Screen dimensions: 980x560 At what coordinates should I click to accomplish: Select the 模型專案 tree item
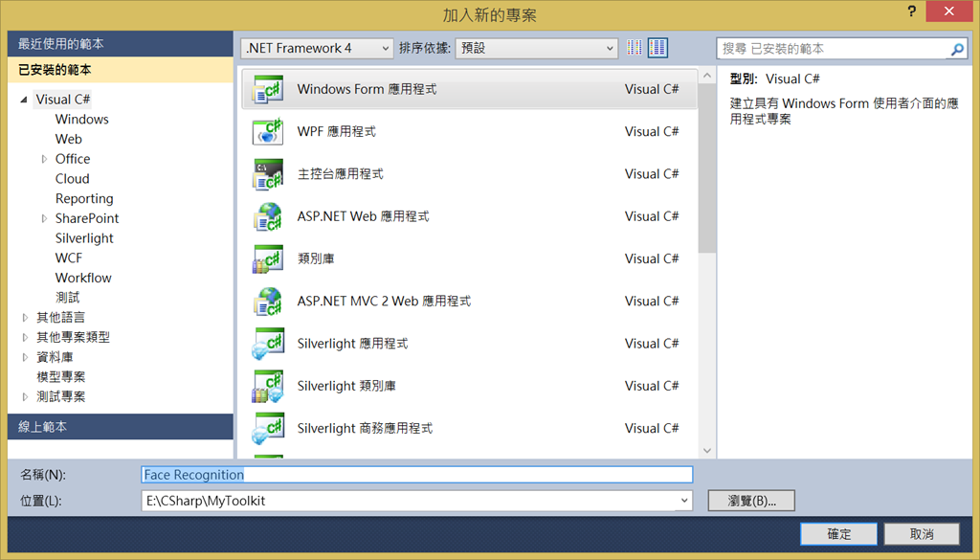60,377
